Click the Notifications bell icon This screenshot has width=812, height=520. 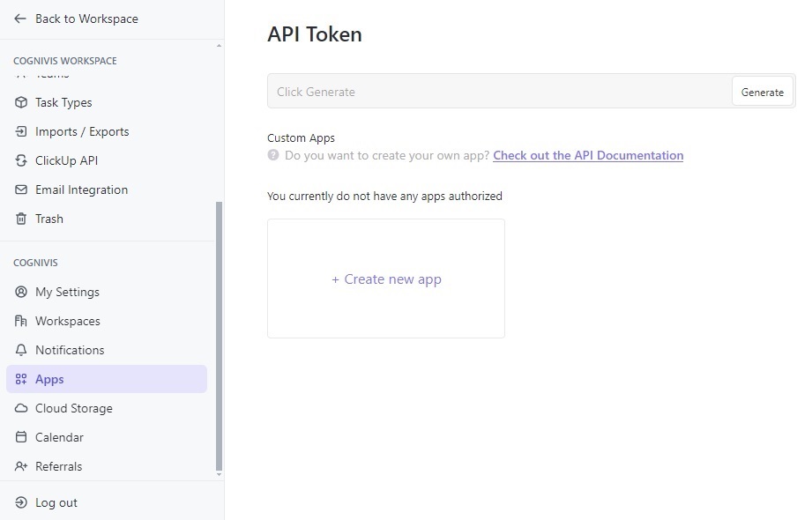point(21,350)
